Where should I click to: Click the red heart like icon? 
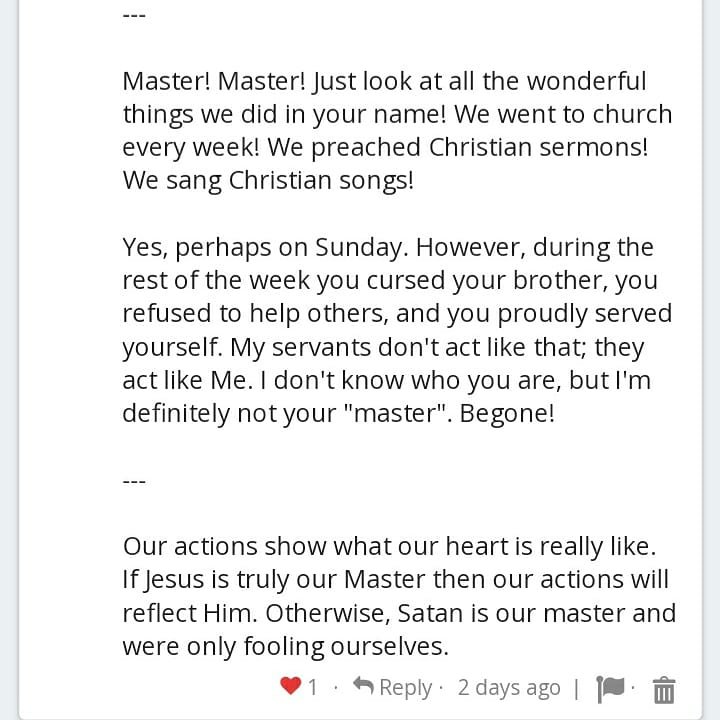290,686
